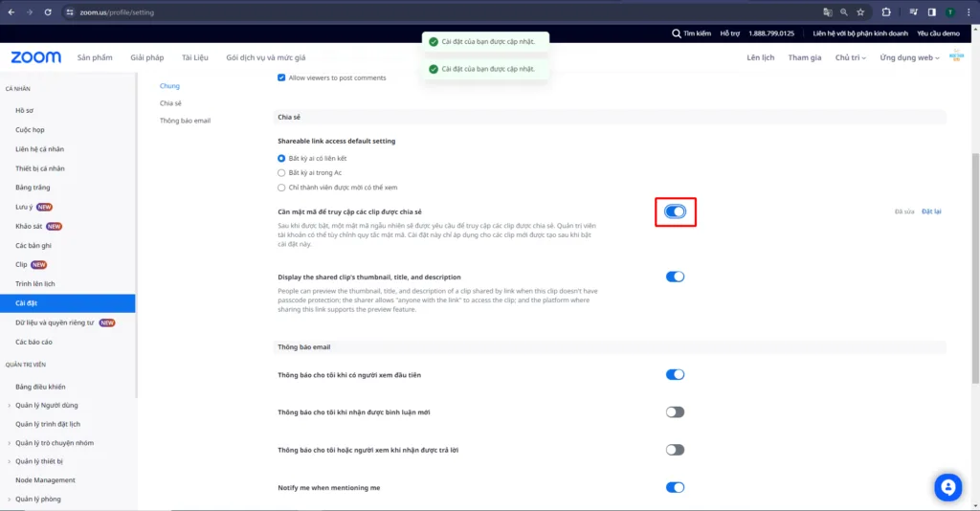
Task: Open Các bản ghi in the sidebar
Action: pyautogui.click(x=33, y=245)
